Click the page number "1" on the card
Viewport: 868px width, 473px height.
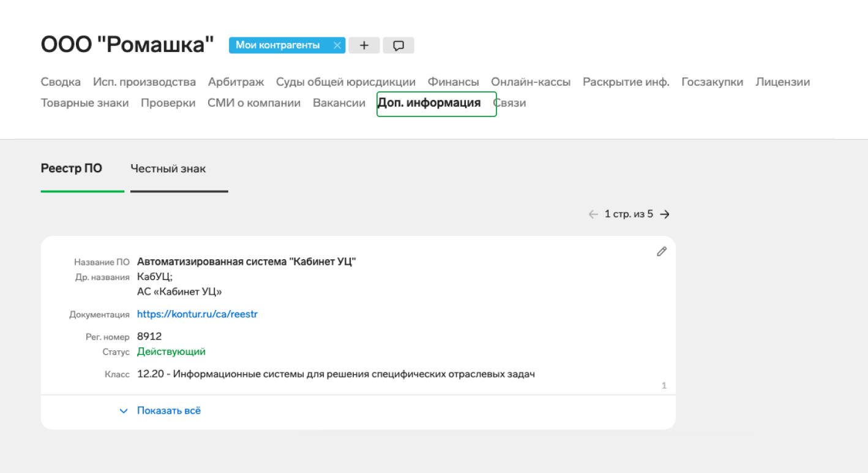664,385
